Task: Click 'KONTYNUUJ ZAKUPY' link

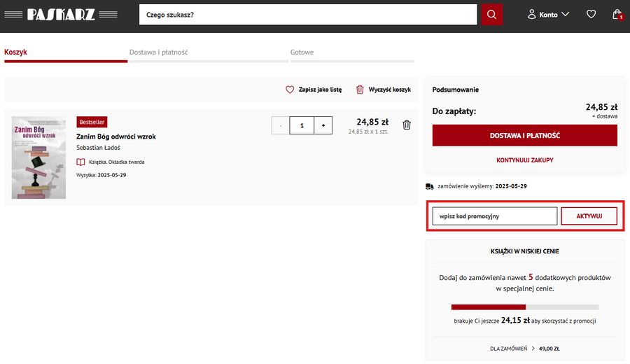Action: coord(524,160)
